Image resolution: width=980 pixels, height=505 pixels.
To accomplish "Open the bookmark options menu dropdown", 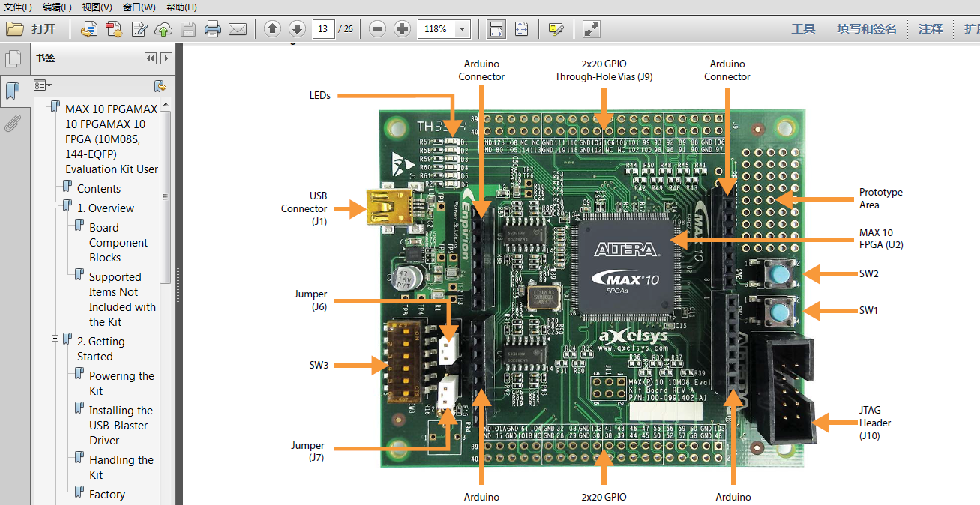I will [x=43, y=86].
